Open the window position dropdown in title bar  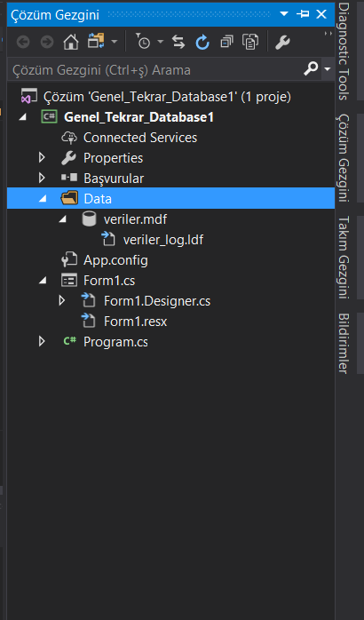(284, 14)
